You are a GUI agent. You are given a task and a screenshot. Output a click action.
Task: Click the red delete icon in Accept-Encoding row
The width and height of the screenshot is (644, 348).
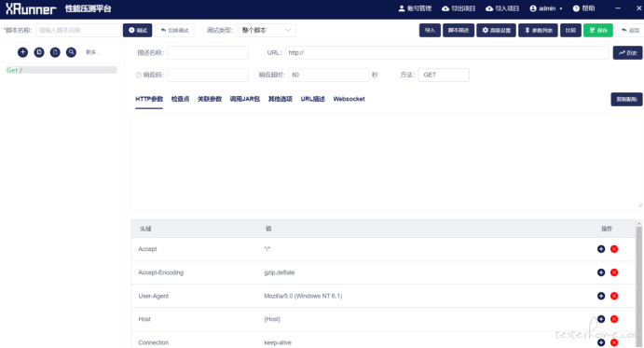click(614, 272)
